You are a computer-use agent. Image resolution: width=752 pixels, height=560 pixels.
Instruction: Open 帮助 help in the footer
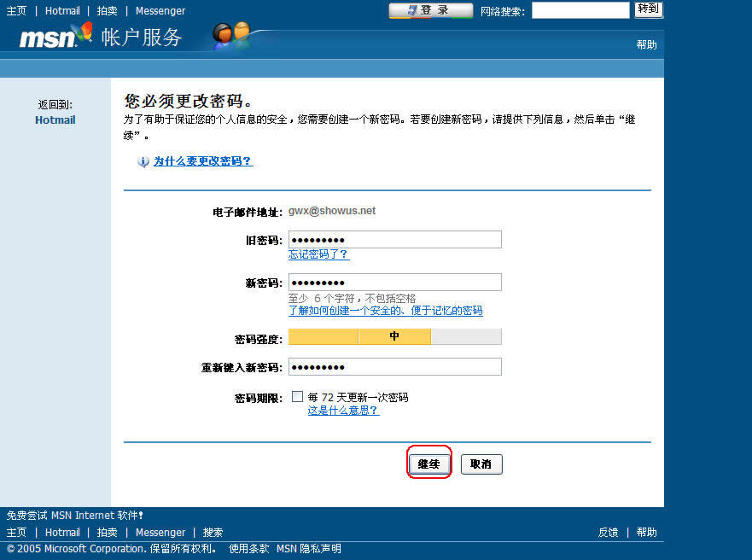tap(646, 532)
